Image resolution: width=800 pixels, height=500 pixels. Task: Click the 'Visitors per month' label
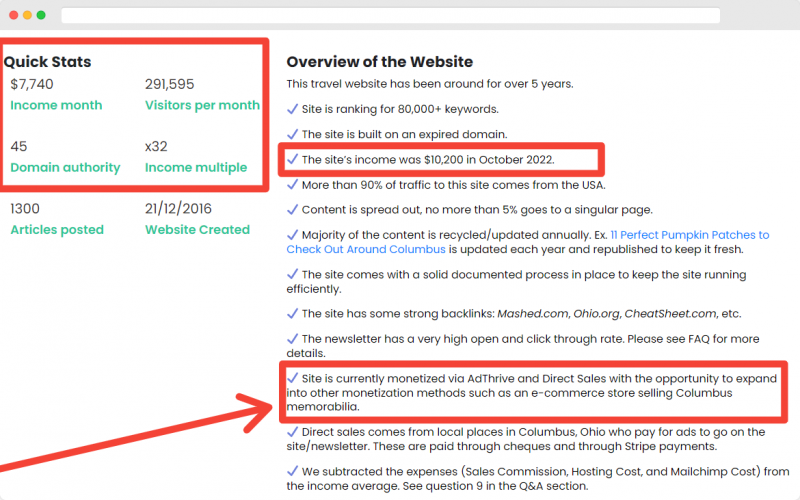point(202,105)
